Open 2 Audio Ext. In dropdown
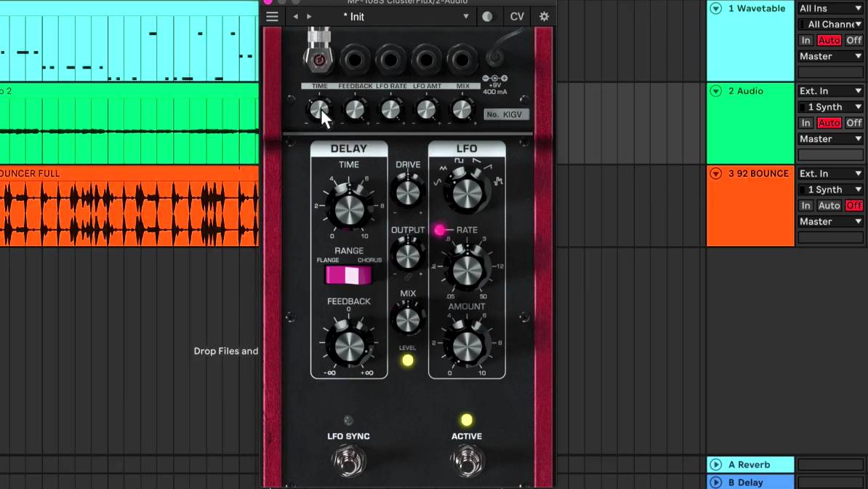The width and height of the screenshot is (868, 489). tap(830, 91)
